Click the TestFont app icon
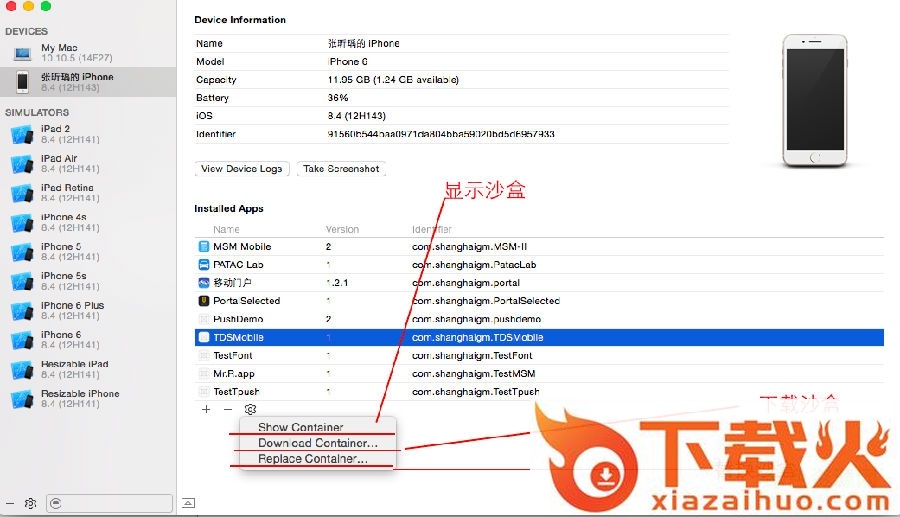900x517 pixels. (x=204, y=356)
